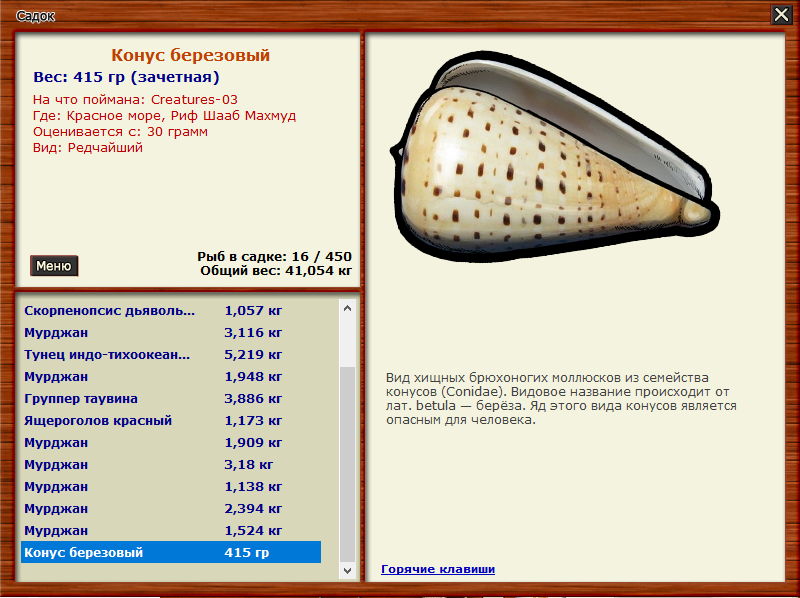Select highlighted Конус березовый 415 гр row

171,552
